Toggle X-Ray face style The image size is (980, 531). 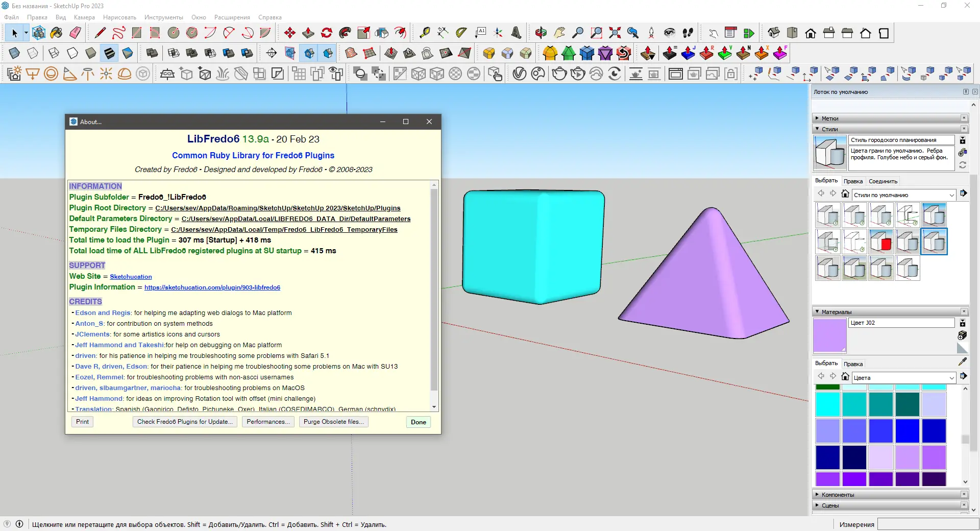[x=14, y=53]
